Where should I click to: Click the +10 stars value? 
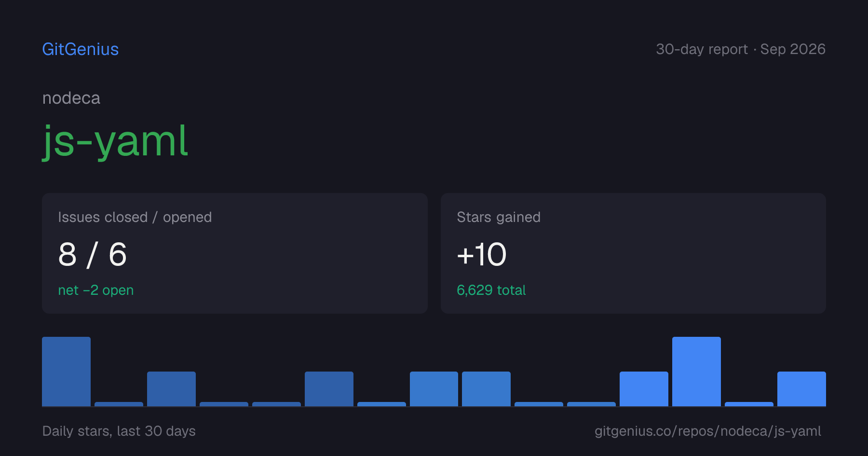coord(482,254)
